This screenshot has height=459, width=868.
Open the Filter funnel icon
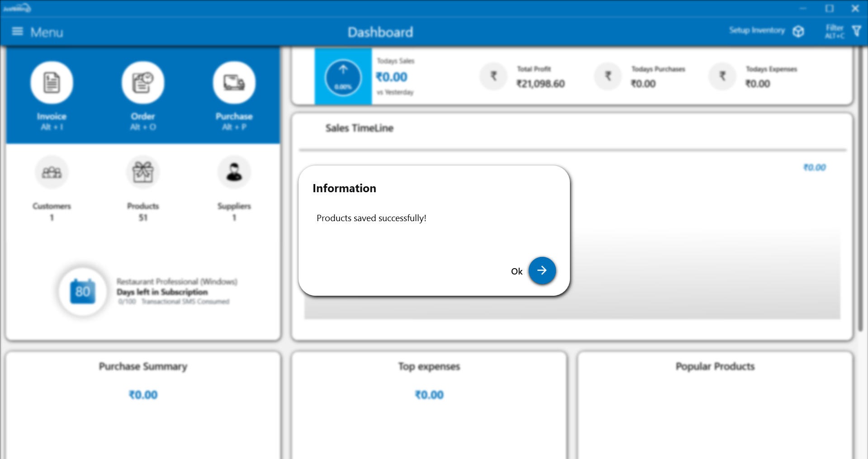click(856, 31)
